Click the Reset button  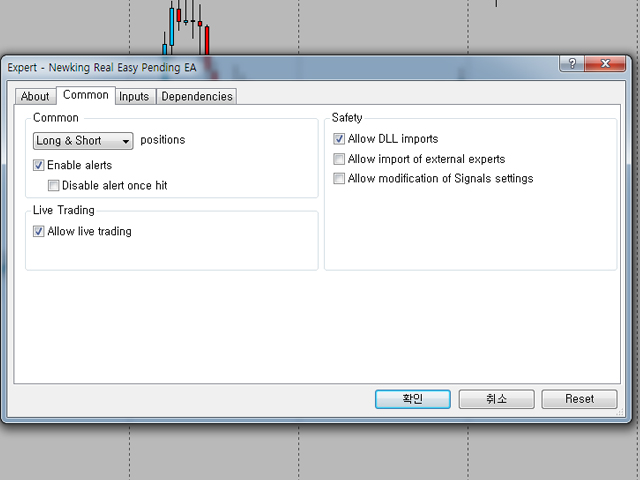[579, 399]
